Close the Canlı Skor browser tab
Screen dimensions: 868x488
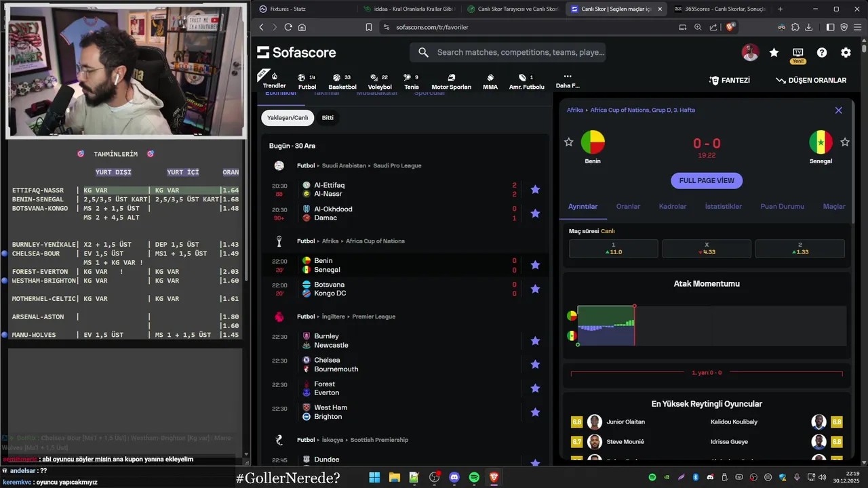click(x=660, y=9)
